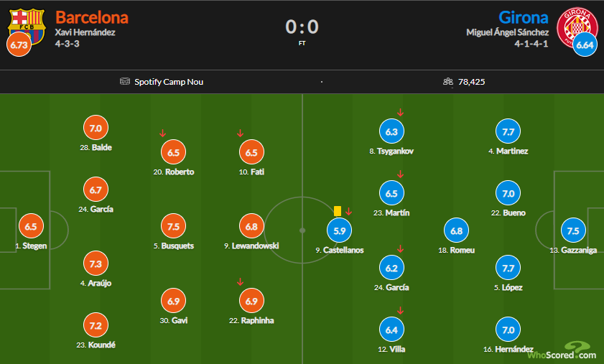Viewport: 604px width, 364px height.
Task: Click the stadium icon beside Spotify Camp Nou
Action: click(125, 82)
